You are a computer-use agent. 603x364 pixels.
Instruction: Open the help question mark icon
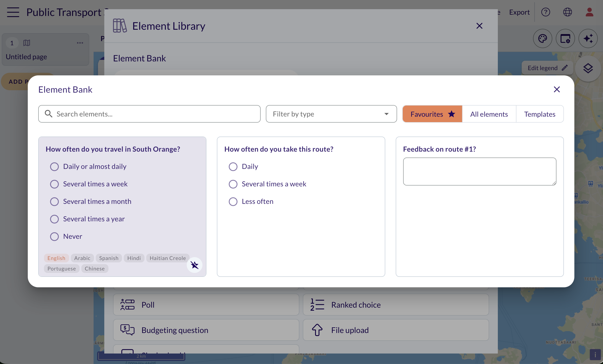tap(545, 12)
